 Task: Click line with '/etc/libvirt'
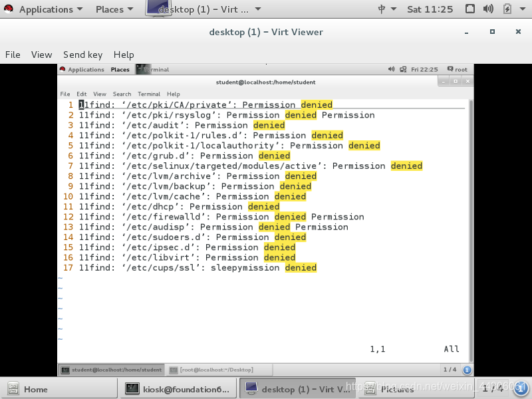coord(187,257)
